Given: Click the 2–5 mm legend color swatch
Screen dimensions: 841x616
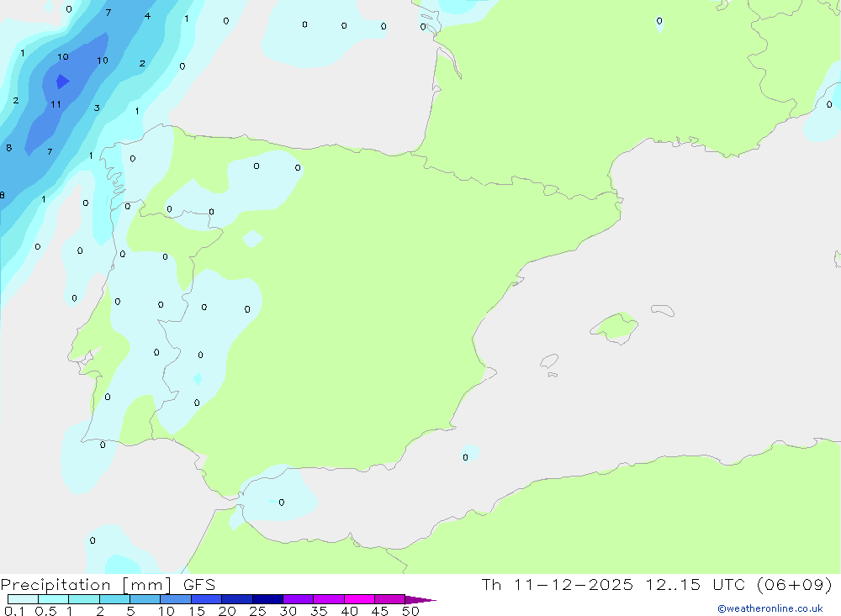Looking at the screenshot, I should point(114,599).
